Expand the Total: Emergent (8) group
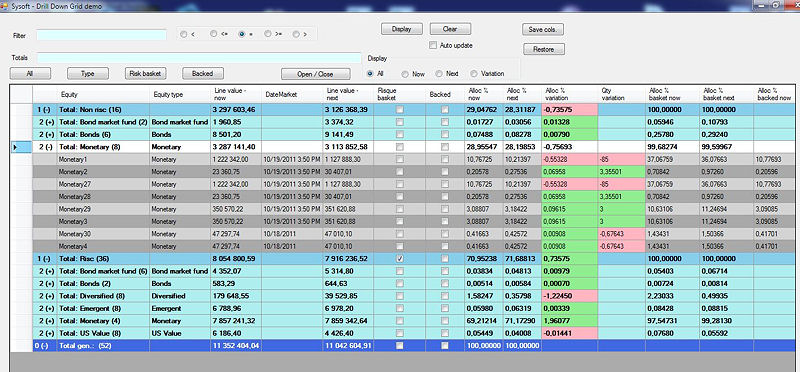 coord(45,308)
